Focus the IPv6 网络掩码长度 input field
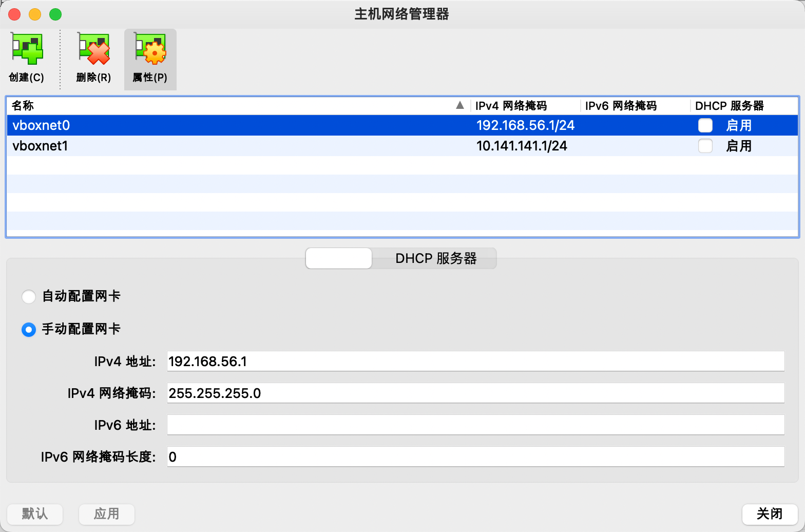 coord(476,457)
